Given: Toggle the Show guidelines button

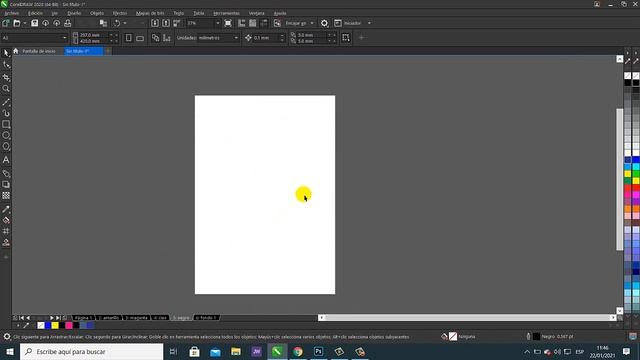Looking at the screenshot, I should tap(264, 23).
